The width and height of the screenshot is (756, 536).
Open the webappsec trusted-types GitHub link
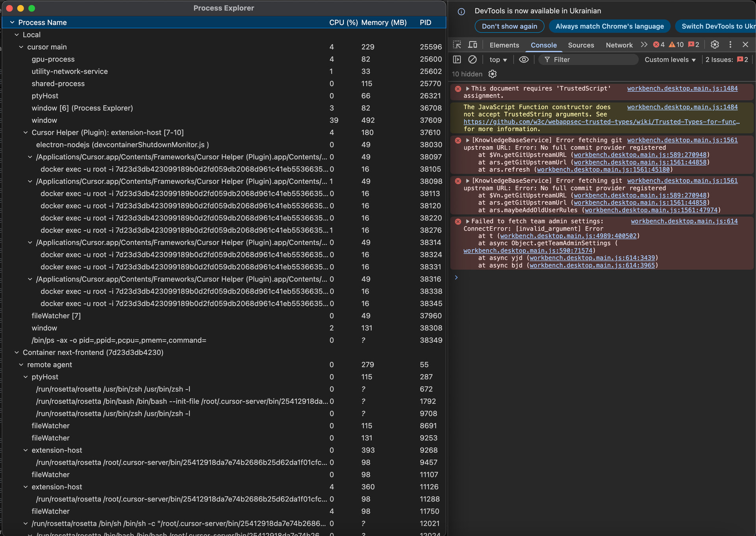point(601,122)
